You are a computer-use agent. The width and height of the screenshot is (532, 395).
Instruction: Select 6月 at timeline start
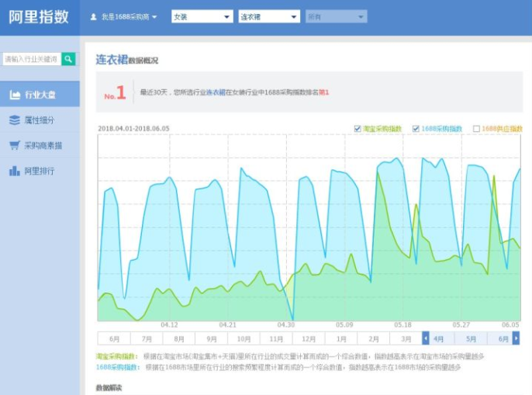point(114,338)
